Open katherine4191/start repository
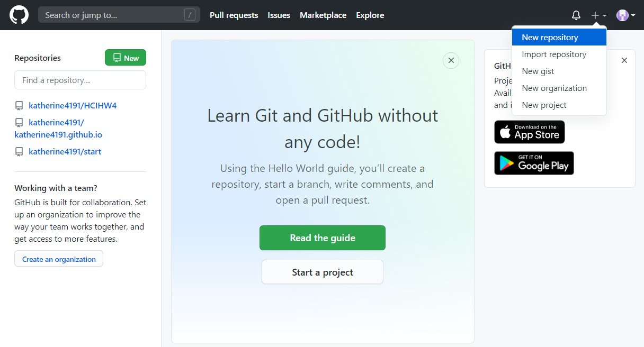 (65, 151)
